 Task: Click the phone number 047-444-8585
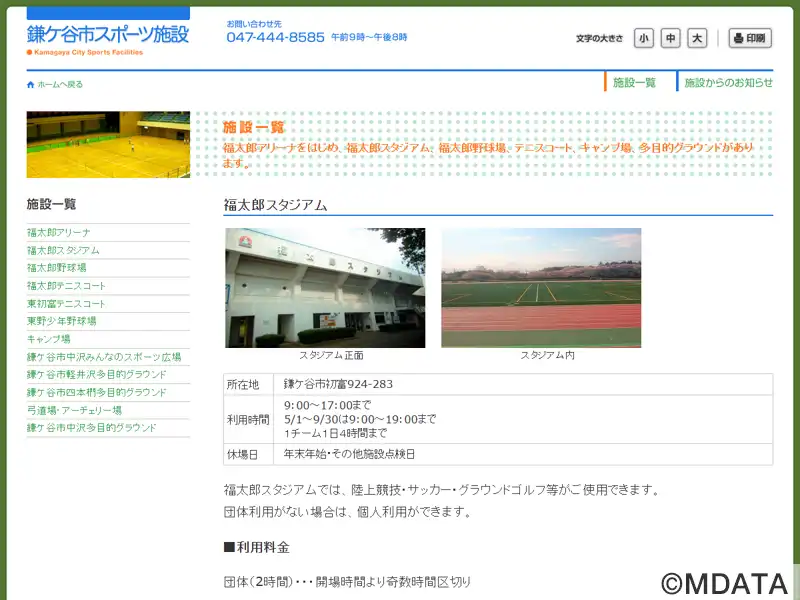pos(276,37)
